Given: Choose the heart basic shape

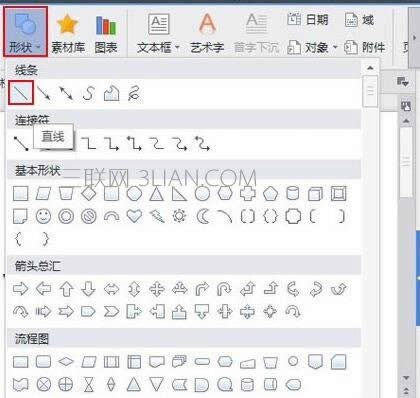Looking at the screenshot, I should pos(134,216).
